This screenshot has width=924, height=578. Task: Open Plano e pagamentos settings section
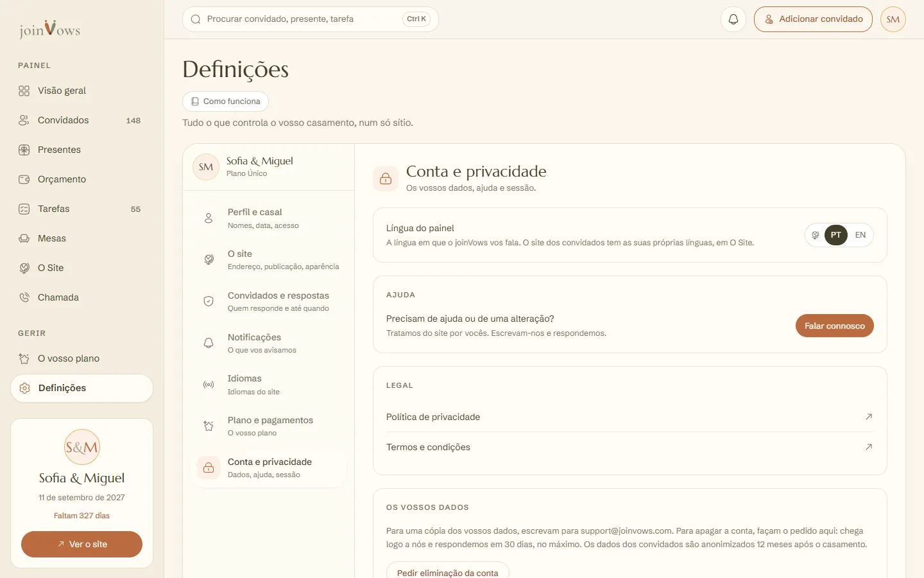pos(268,426)
